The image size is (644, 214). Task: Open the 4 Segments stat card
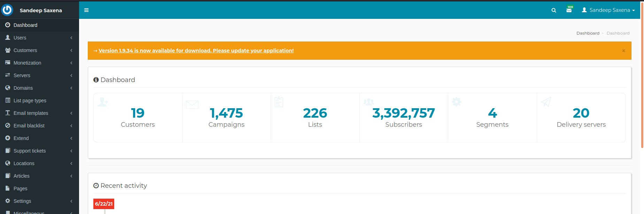(492, 118)
